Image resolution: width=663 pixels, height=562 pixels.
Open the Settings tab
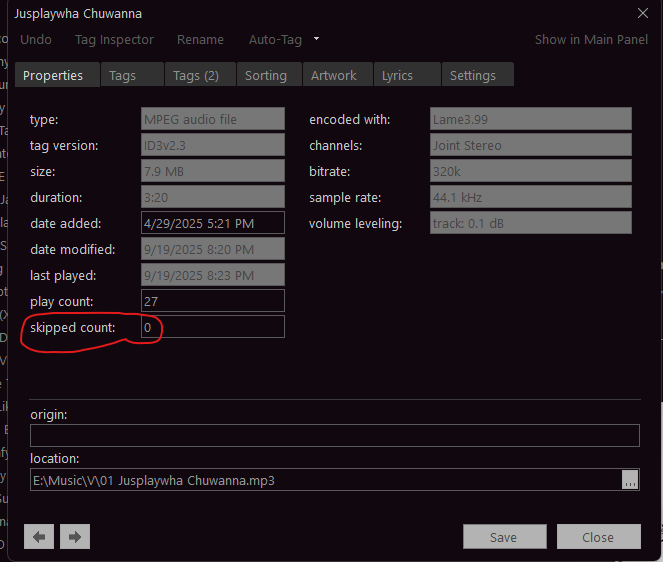(x=478, y=75)
